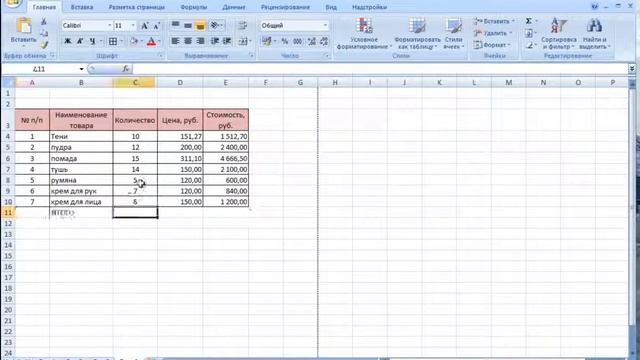
Task: Select row 11 header
Action: (8, 213)
